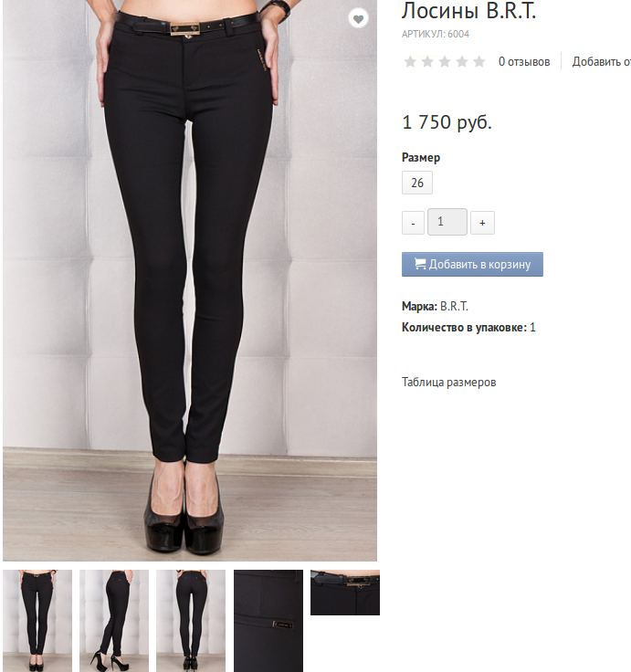Select the back view thumbnail
The width and height of the screenshot is (631, 672).
191,621
